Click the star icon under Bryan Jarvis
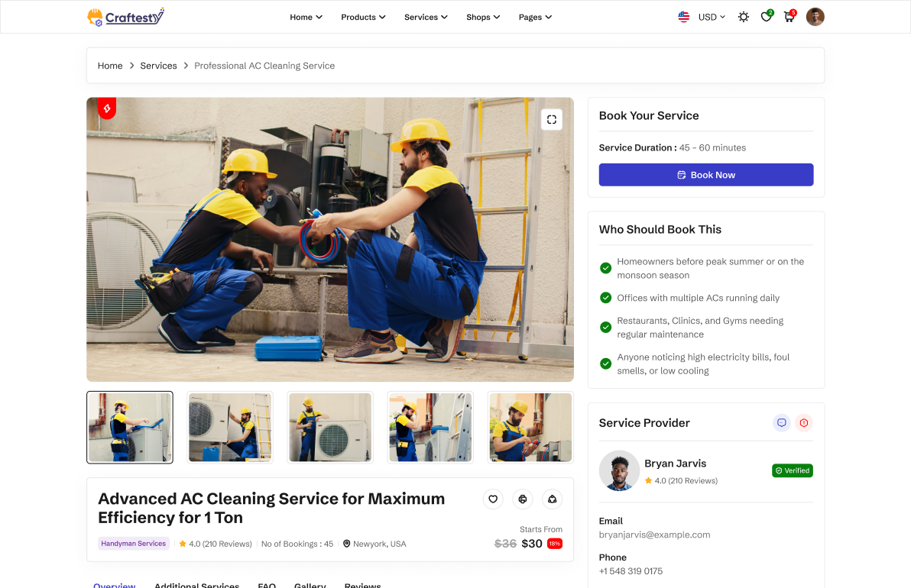911x588 pixels. (648, 480)
